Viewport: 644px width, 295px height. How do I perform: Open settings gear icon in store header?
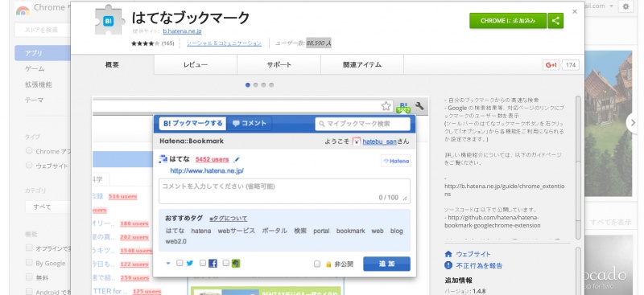pyautogui.click(x=625, y=6)
